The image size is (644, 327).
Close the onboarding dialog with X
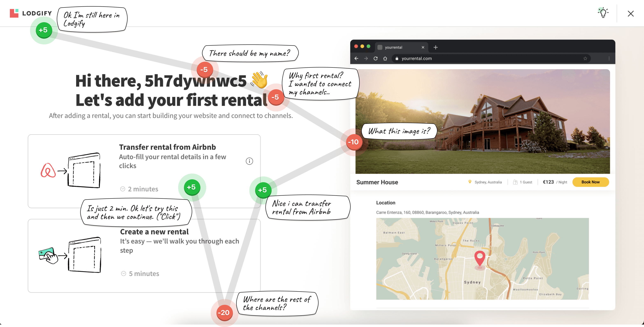pyautogui.click(x=630, y=14)
